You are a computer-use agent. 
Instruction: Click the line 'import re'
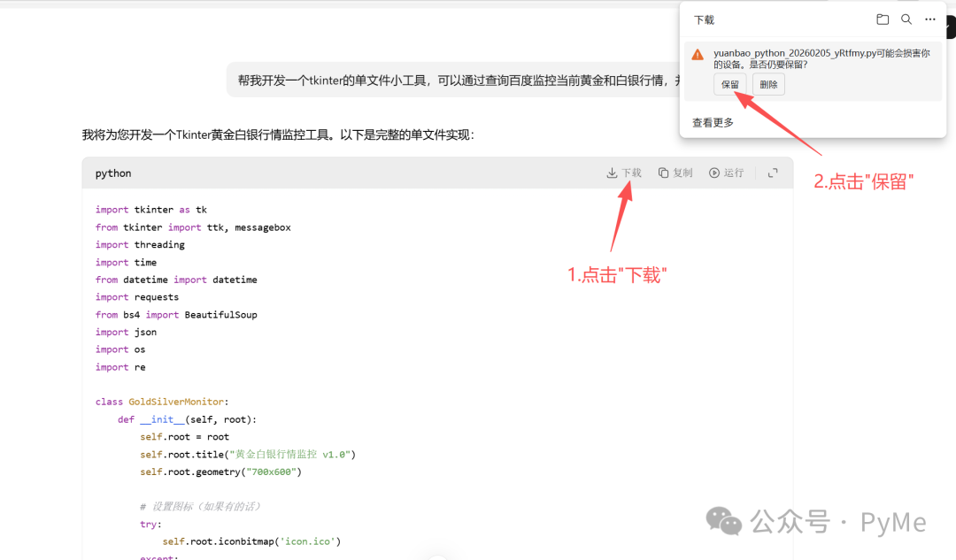click(120, 367)
